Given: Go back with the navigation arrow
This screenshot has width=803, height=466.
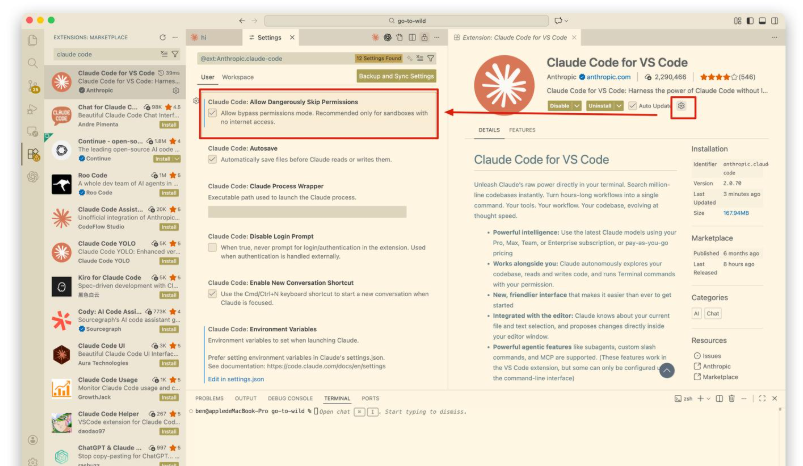Looking at the screenshot, I should pos(242,20).
